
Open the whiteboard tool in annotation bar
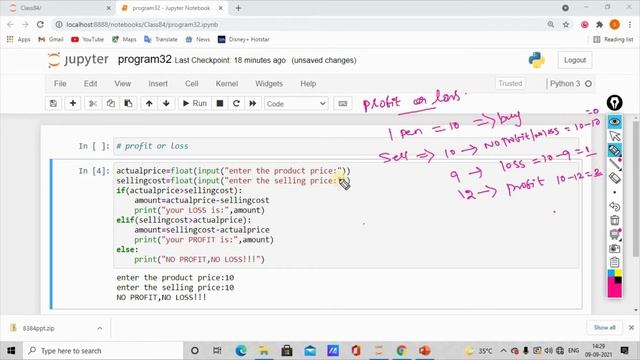click(x=614, y=234)
